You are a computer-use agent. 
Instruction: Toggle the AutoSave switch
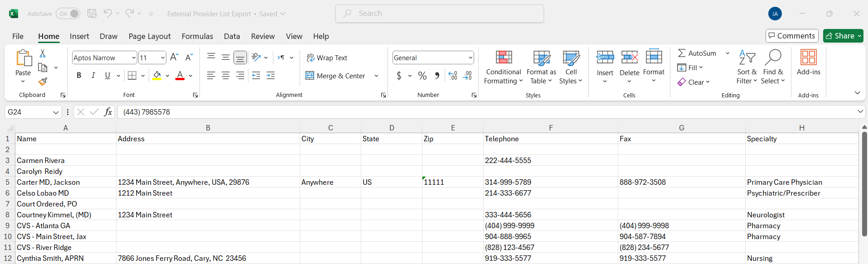point(68,14)
